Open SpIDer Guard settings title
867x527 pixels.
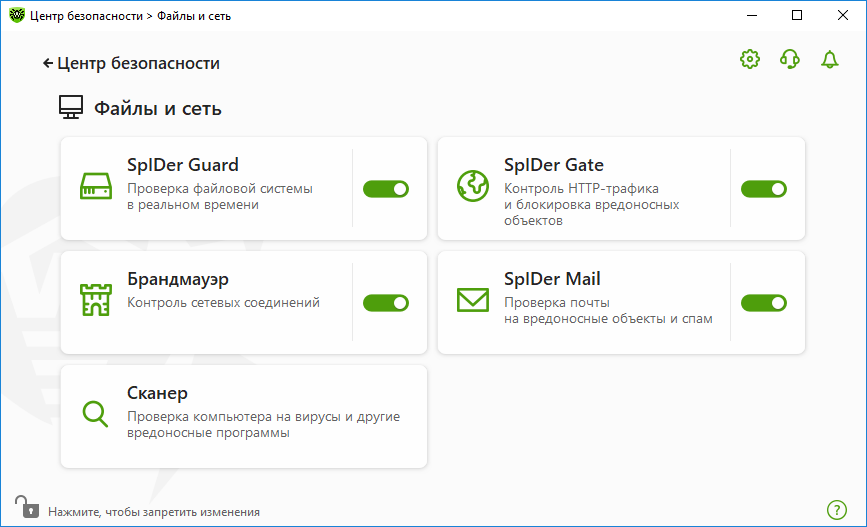click(x=182, y=165)
